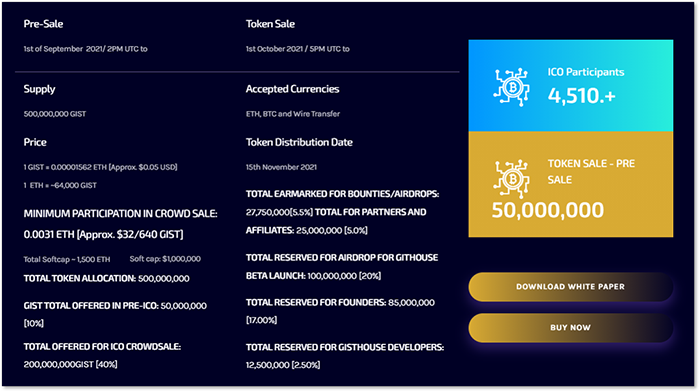Click the 500,000,000 GIST supply value
This screenshot has height=392, width=700.
click(55, 114)
